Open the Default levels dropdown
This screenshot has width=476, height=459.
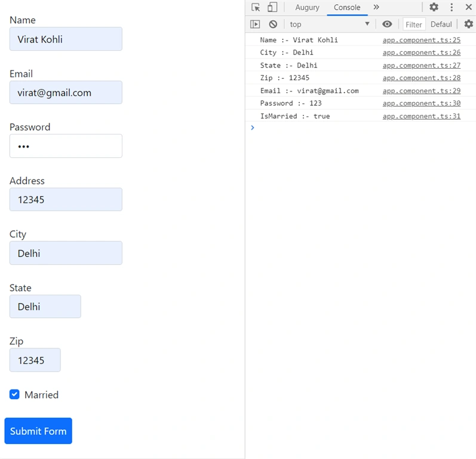[x=441, y=25]
